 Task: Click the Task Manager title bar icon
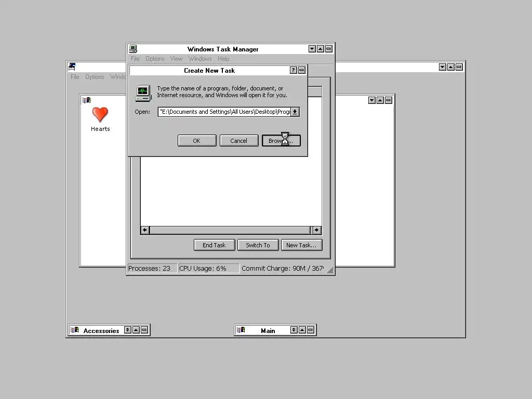pyautogui.click(x=133, y=49)
